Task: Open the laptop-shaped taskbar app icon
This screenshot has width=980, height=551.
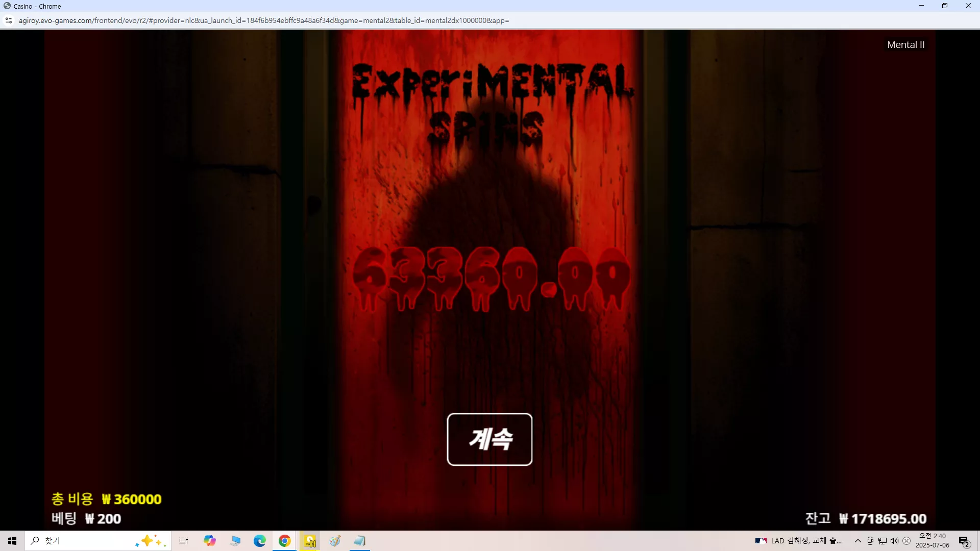Action: coord(235,541)
